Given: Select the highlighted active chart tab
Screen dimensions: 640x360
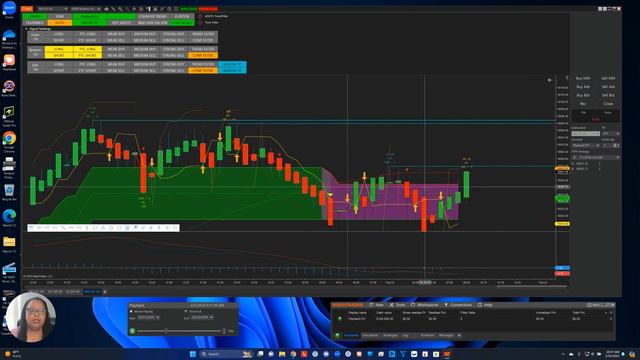Looking at the screenshot, I should pos(92,292).
